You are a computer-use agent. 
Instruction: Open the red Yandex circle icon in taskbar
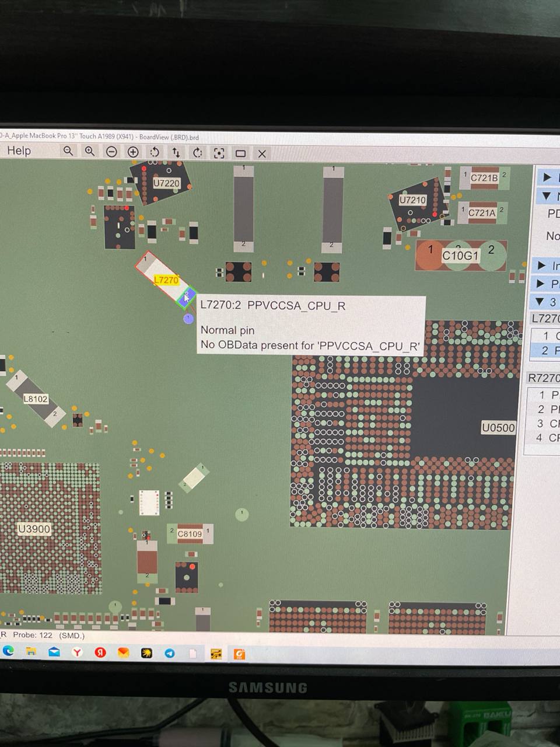pyautogui.click(x=100, y=652)
